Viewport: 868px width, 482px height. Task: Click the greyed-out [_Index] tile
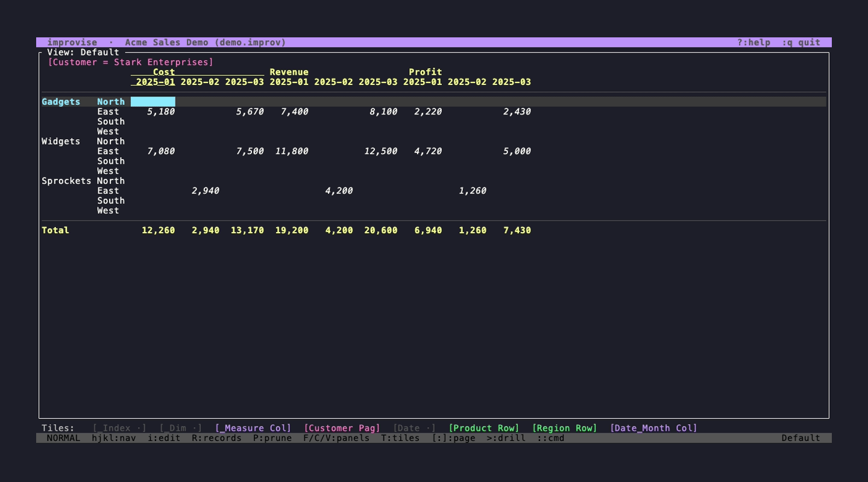point(119,428)
